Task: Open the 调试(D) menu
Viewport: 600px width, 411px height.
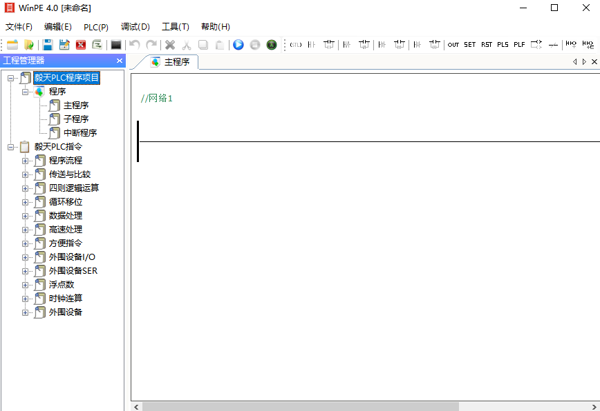Action: click(x=135, y=26)
